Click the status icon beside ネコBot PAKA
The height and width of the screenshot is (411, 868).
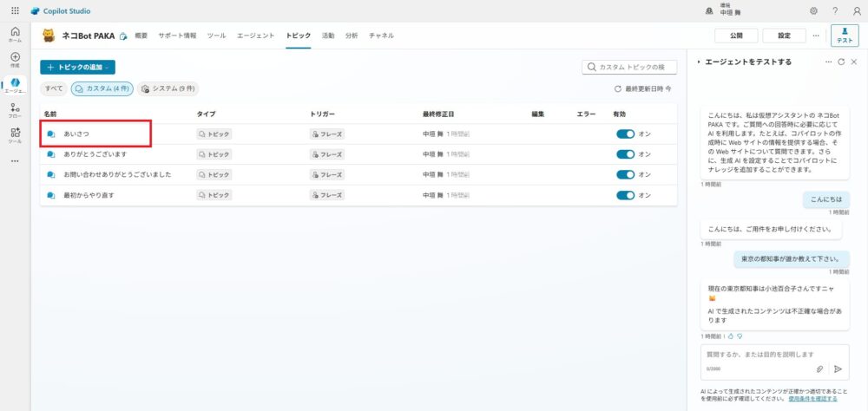(x=123, y=36)
